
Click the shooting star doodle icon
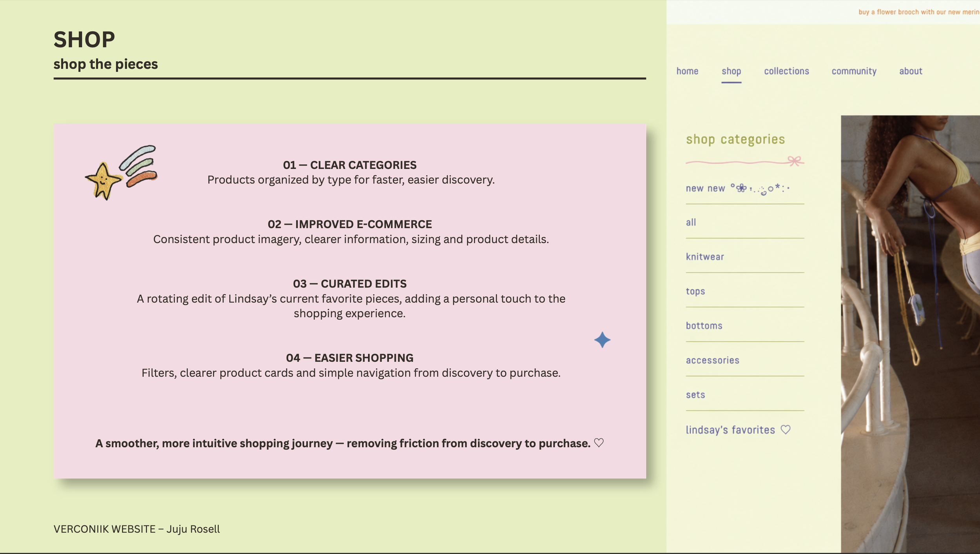(x=121, y=173)
